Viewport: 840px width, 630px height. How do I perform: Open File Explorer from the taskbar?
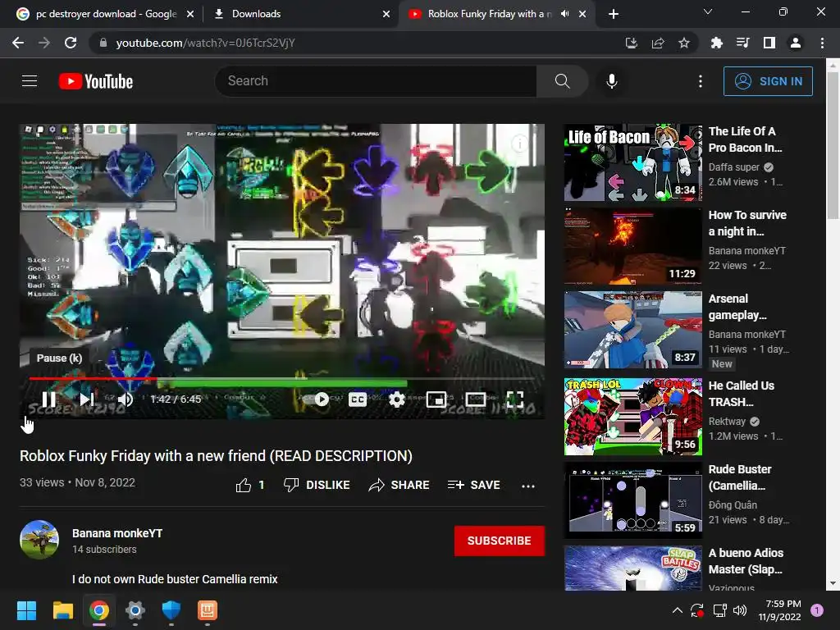[x=62, y=610]
